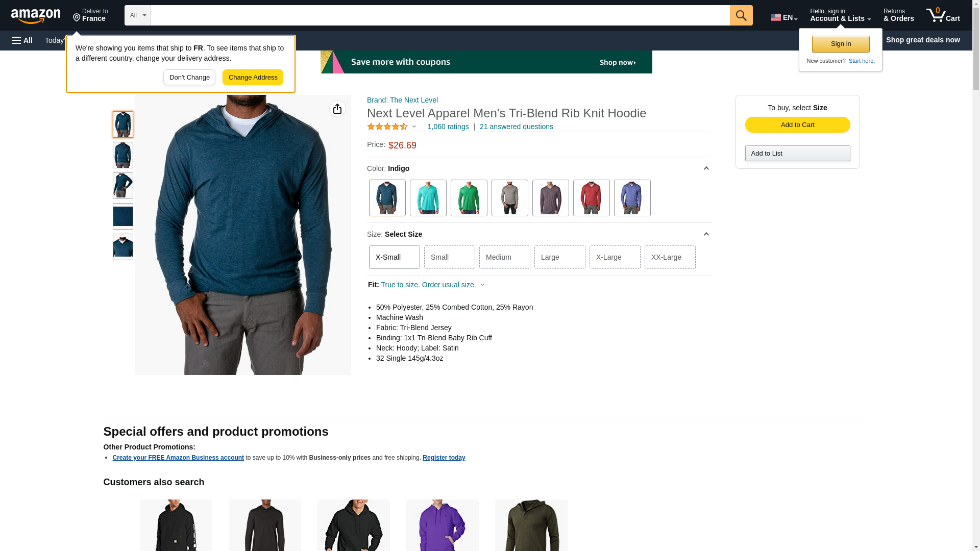Open the All search category dropdown
Image resolution: width=980 pixels, height=551 pixels.
click(138, 15)
